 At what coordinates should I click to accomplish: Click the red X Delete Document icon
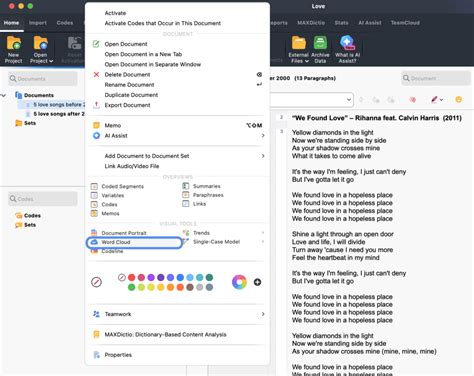[x=96, y=74]
